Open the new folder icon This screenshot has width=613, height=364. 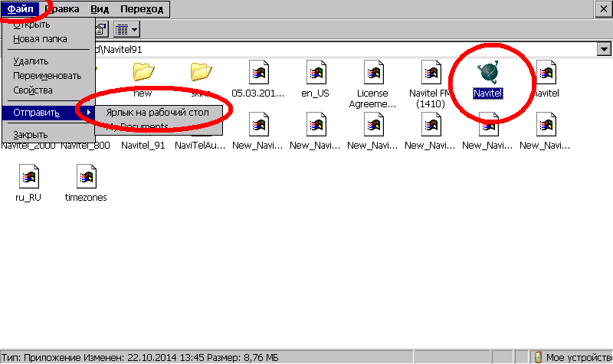point(143,72)
